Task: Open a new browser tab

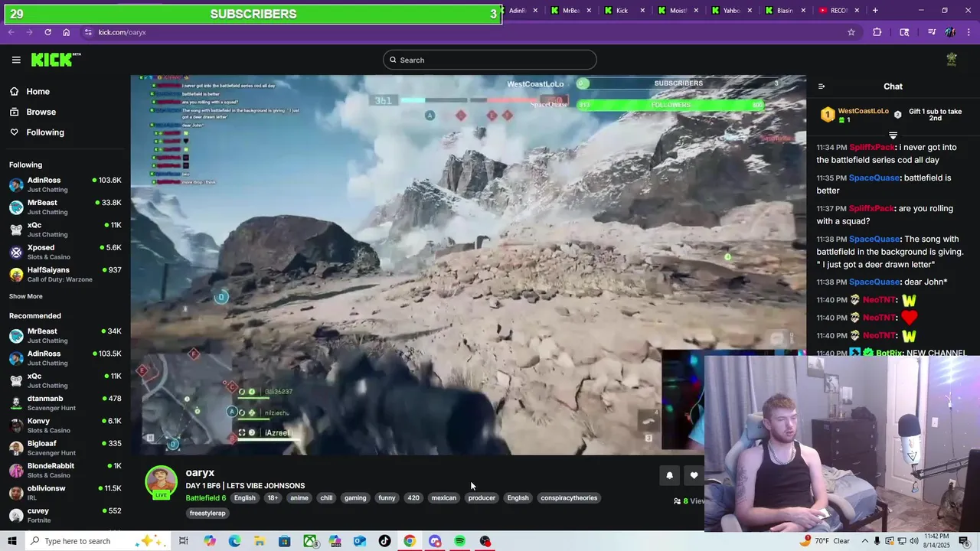Action: (x=875, y=10)
